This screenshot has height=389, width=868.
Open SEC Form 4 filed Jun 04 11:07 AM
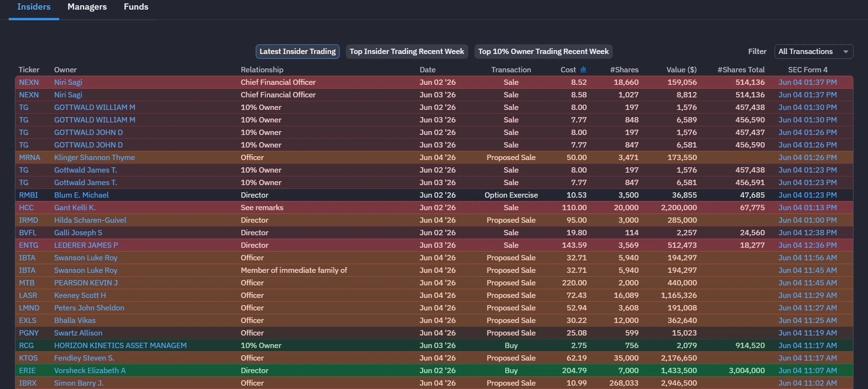808,371
